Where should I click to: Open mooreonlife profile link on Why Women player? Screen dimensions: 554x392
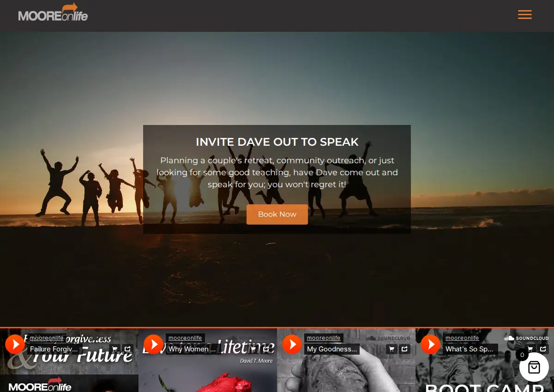185,338
